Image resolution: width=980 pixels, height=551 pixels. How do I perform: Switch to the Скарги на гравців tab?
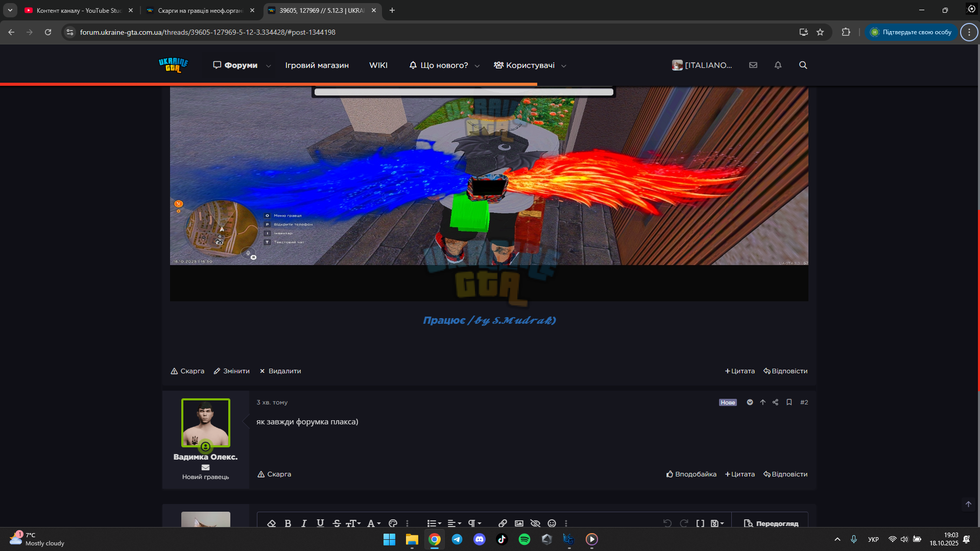point(201,10)
